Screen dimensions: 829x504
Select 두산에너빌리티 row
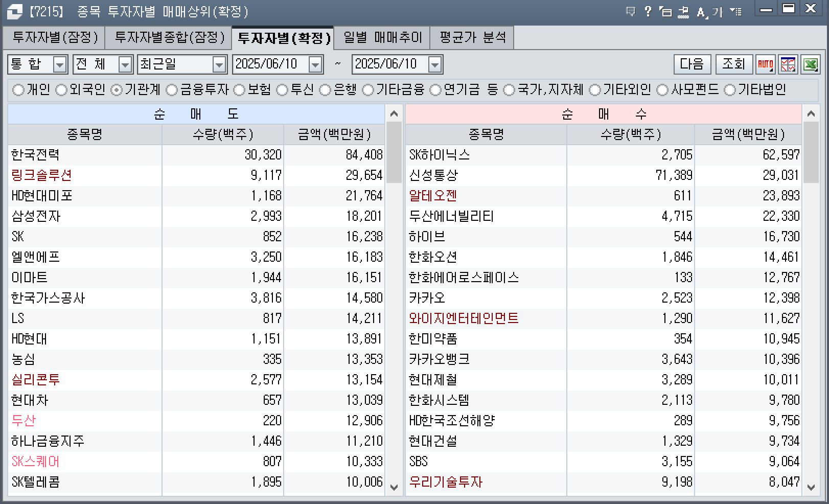(x=604, y=216)
